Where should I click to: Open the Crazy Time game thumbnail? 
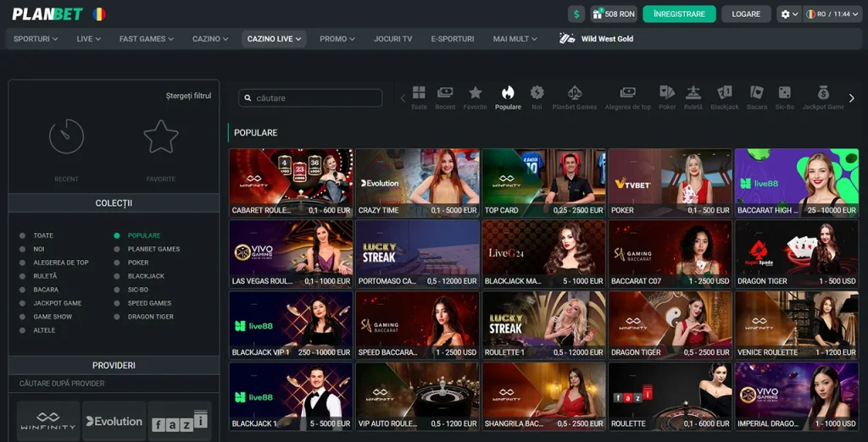click(417, 183)
